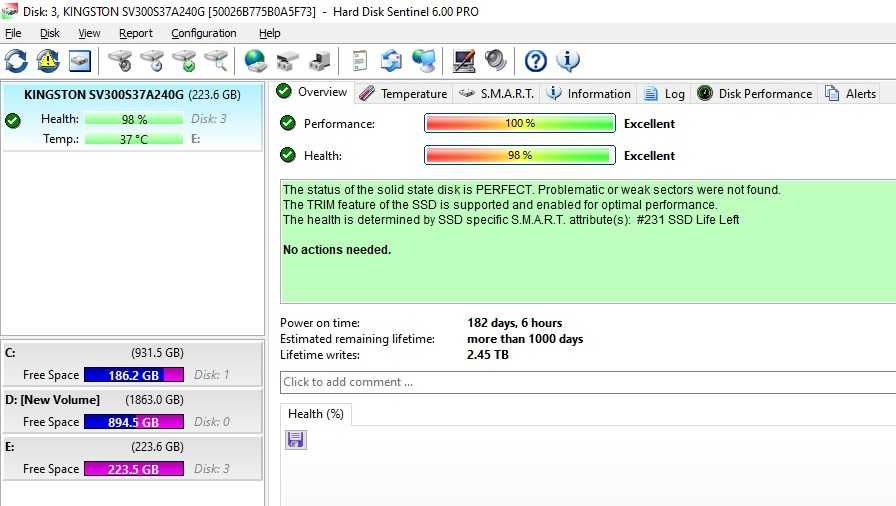896x506 pixels.
Task: Select the C: (931.5 GB) partition entry
Action: point(133,364)
